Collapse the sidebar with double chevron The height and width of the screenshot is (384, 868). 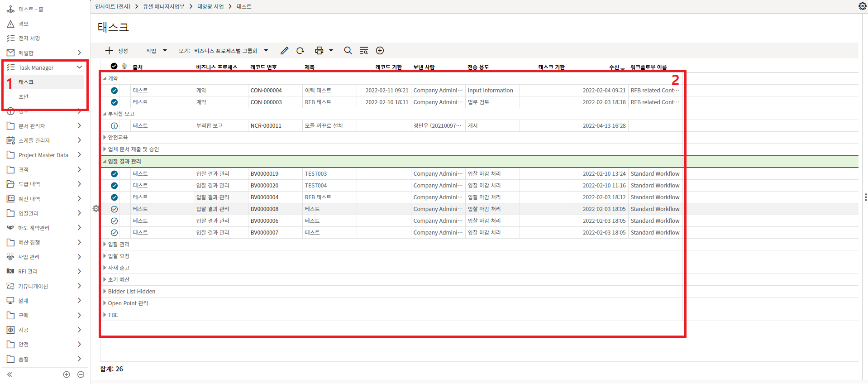coord(10,374)
